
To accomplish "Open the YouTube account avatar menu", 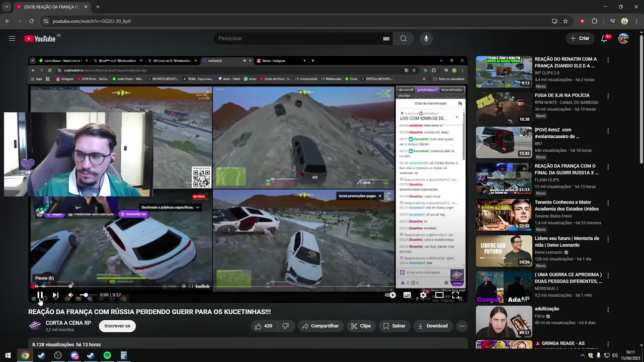I will tap(623, 39).
